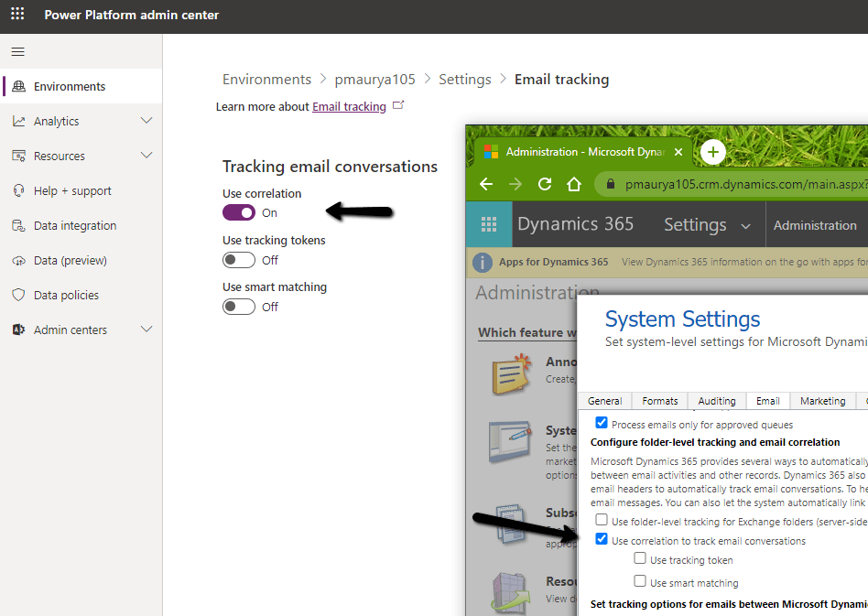The image size is (868, 616).
Task: Open the Email tracking learn more link
Action: pos(349,107)
